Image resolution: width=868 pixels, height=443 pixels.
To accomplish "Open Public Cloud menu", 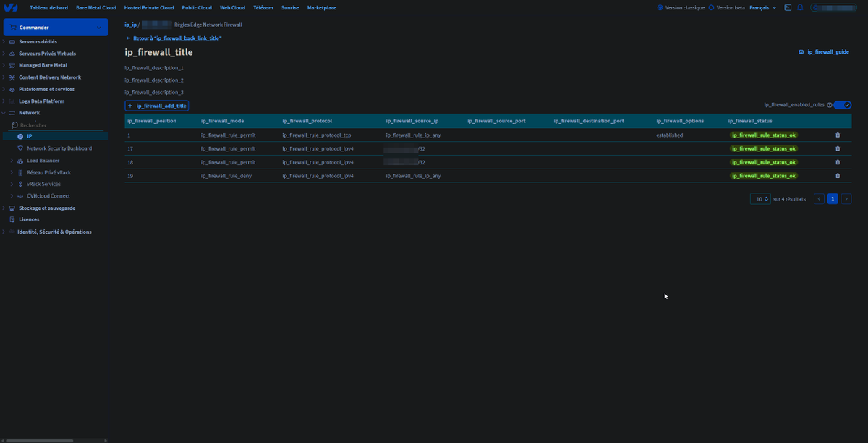I will pos(197,7).
